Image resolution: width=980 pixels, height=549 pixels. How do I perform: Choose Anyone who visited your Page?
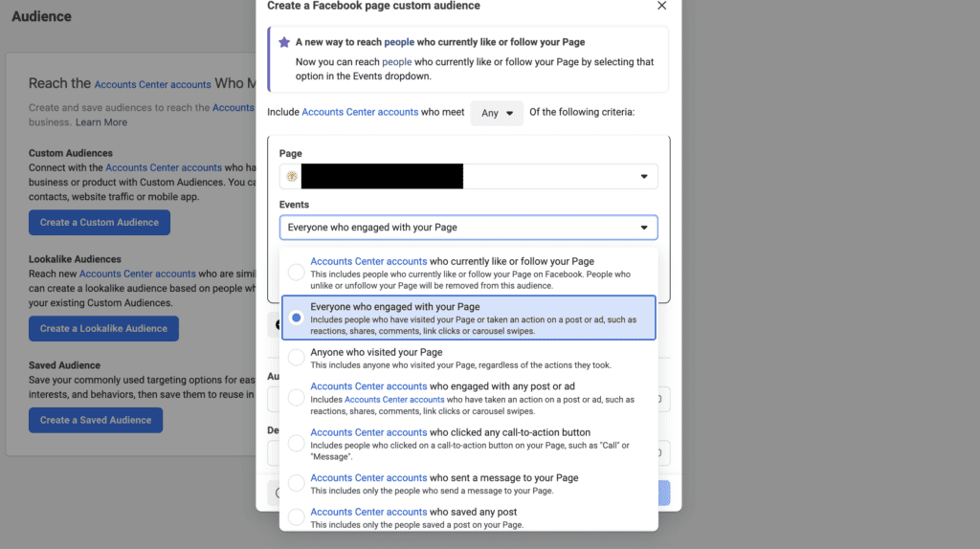pyautogui.click(x=468, y=358)
